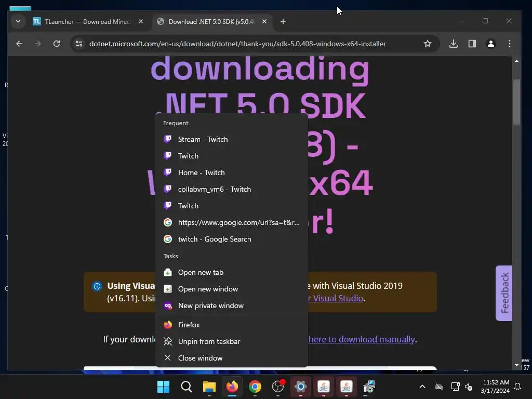Open the Feedback side button
Image resolution: width=532 pixels, height=399 pixels.
coord(504,293)
